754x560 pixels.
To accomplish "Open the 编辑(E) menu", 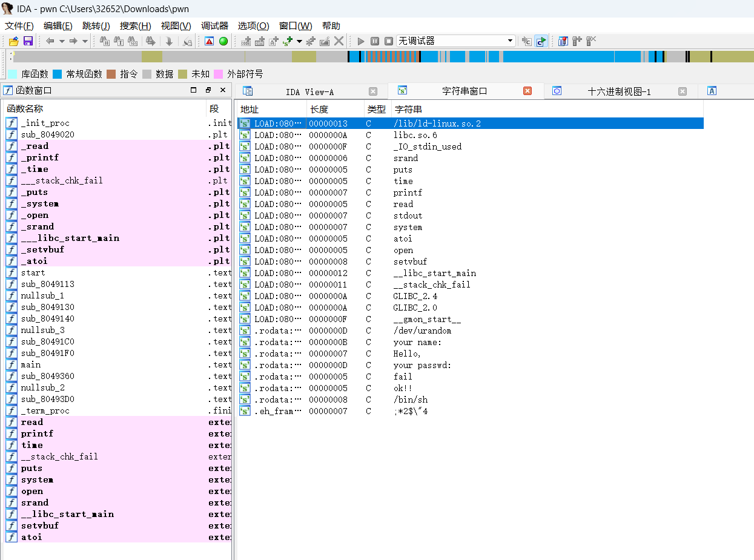I will tap(58, 25).
